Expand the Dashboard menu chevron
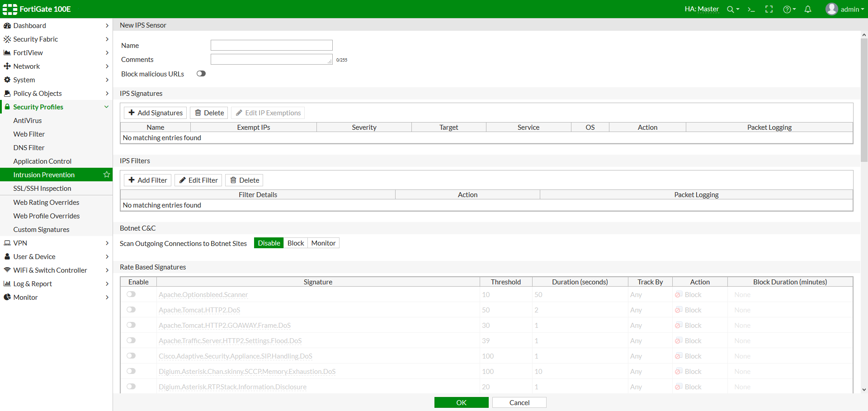Screen dimensions: 868x411 107,26
